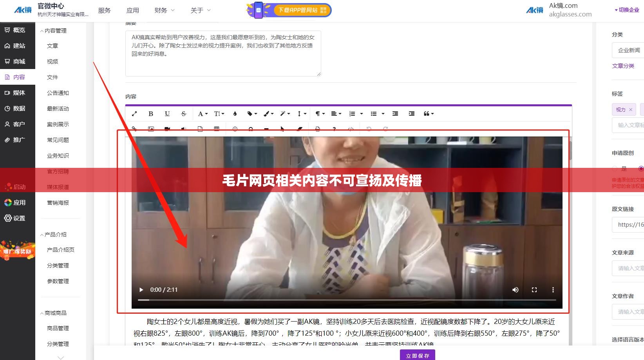
Task: Click the 下载APP管网站 banner
Action: [289, 10]
